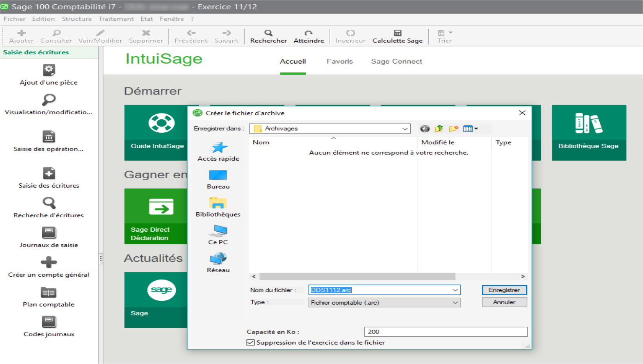Select Codes journaux in sidebar
The image size is (643, 364).
pos(49,322)
